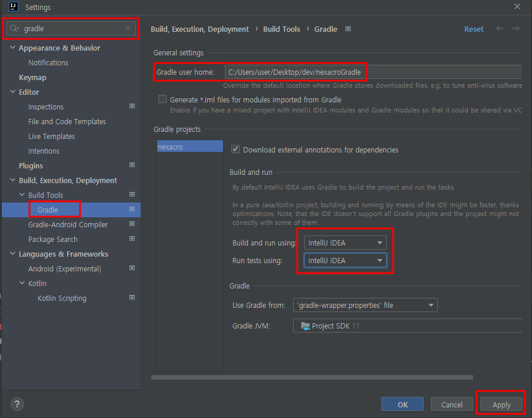The image size is (532, 418).
Task: Open Package Search settings
Action: (53, 239)
